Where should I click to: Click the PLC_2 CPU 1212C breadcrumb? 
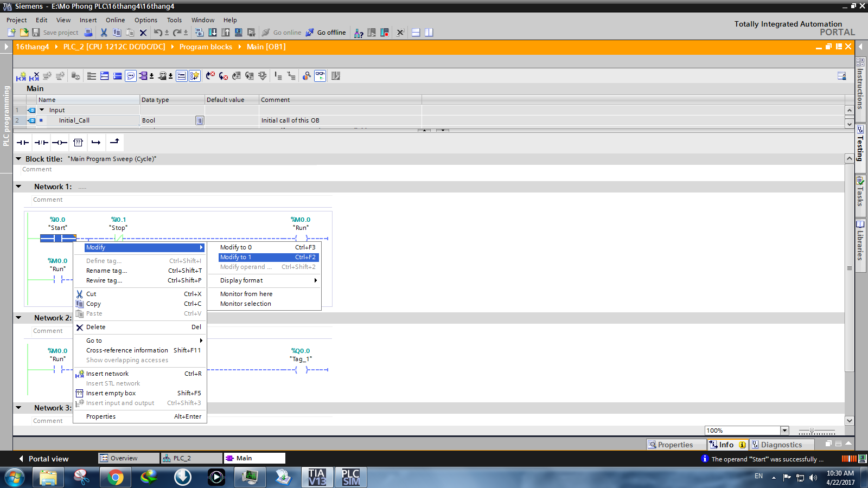[114, 47]
